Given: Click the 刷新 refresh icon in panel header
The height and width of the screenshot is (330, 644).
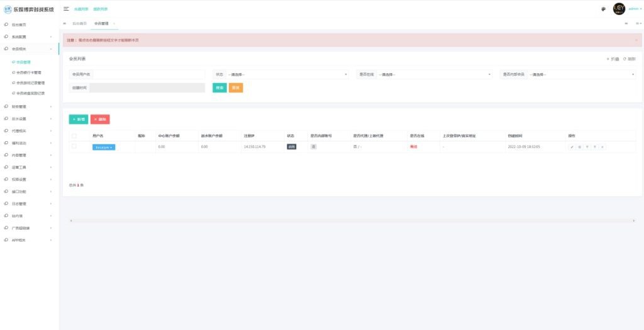Looking at the screenshot, I should (x=629, y=59).
